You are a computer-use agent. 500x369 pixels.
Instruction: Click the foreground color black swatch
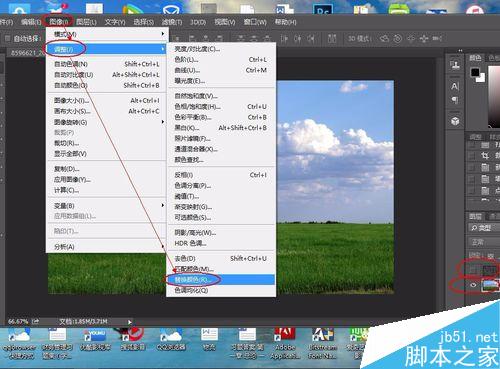click(x=475, y=72)
